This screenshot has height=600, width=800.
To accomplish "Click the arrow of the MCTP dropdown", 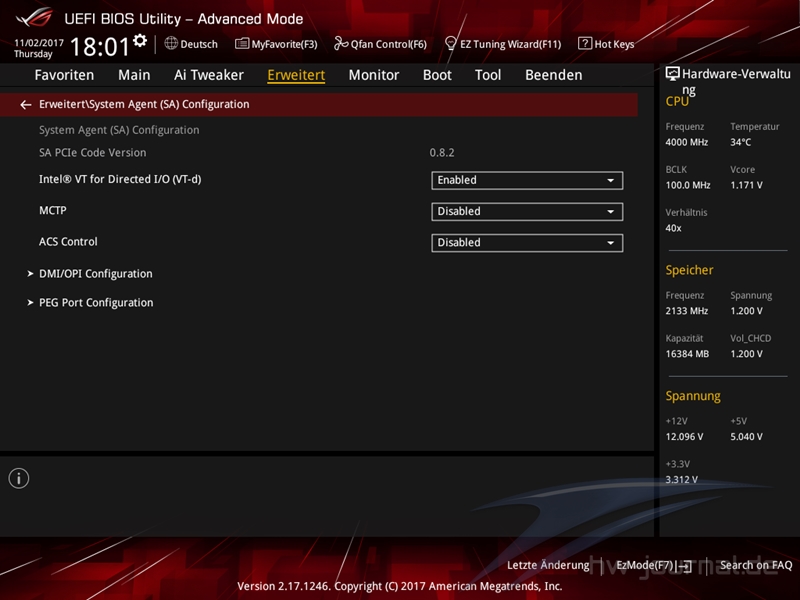I will tap(610, 212).
